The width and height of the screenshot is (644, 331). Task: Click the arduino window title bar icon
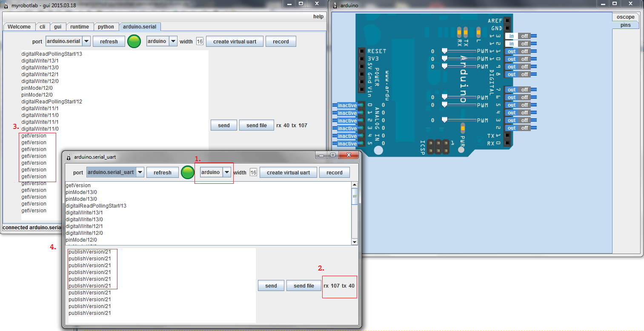click(336, 5)
